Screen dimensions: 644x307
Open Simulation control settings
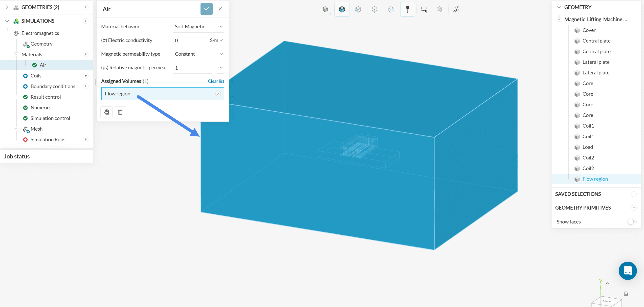coord(50,118)
